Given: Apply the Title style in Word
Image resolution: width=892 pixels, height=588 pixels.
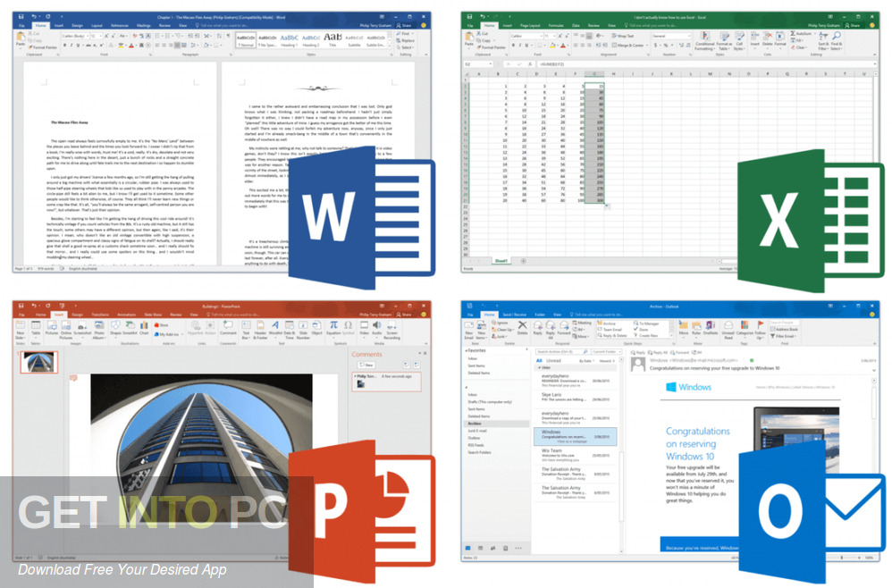Looking at the screenshot, I should tap(332, 40).
